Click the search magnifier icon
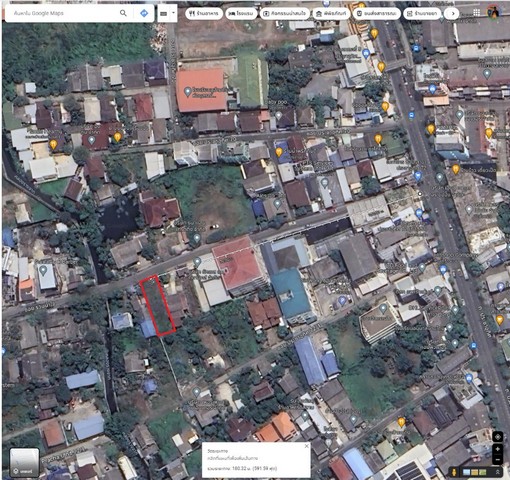This screenshot has height=480, width=510. (x=123, y=13)
